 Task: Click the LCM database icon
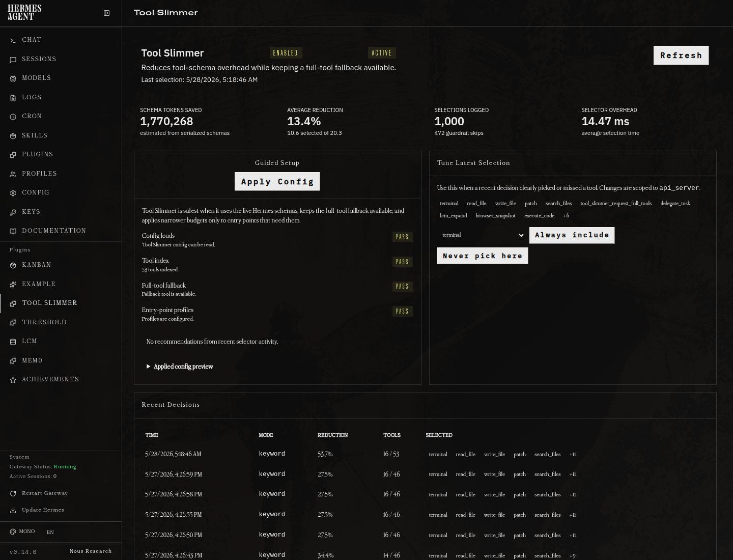coord(13,342)
